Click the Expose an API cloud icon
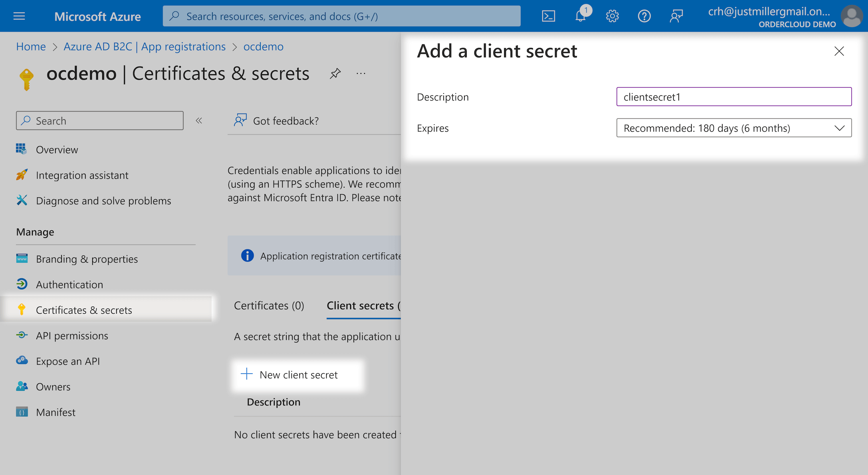Screen dimensions: 868x475 22,360
